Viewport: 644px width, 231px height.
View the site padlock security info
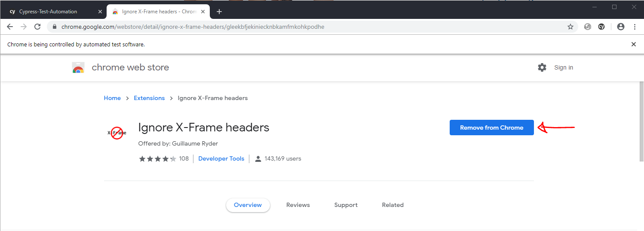click(55, 27)
